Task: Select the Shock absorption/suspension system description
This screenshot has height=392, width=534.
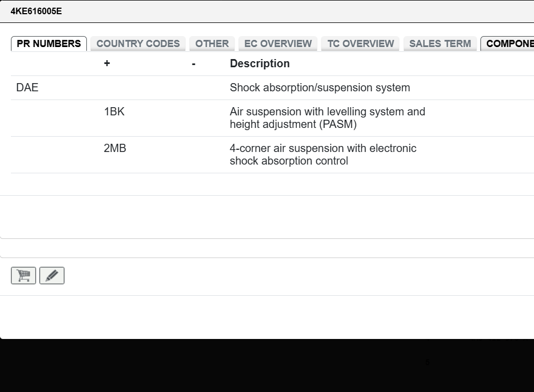Action: (x=320, y=87)
